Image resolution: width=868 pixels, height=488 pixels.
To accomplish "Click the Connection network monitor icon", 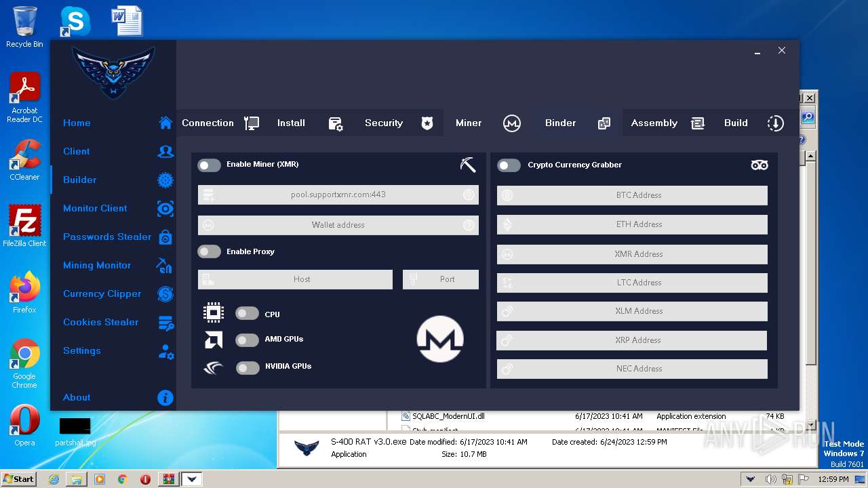I will (x=251, y=123).
